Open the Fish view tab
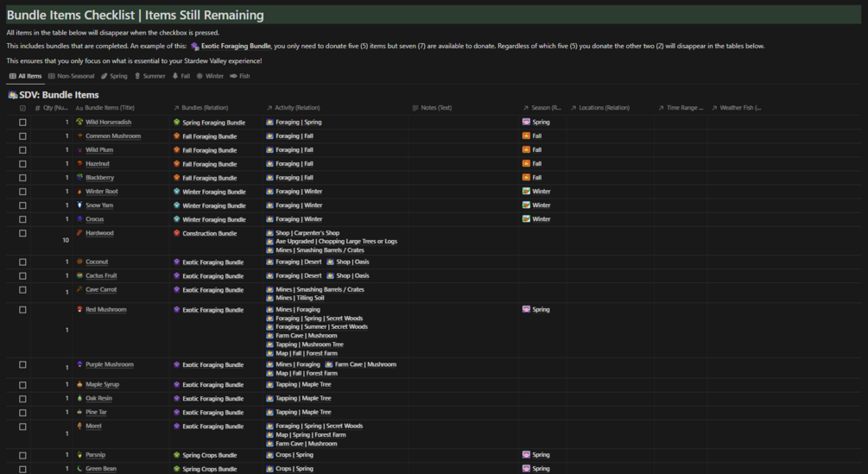 [x=240, y=76]
